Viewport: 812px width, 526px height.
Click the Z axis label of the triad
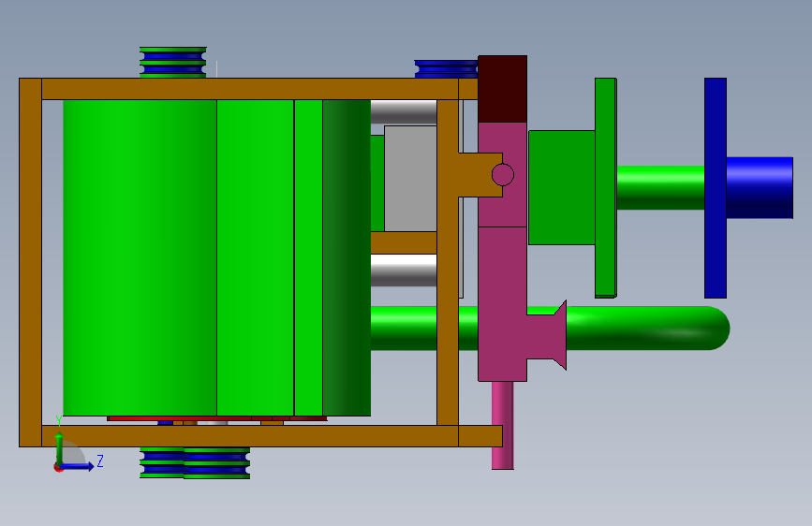[100, 460]
